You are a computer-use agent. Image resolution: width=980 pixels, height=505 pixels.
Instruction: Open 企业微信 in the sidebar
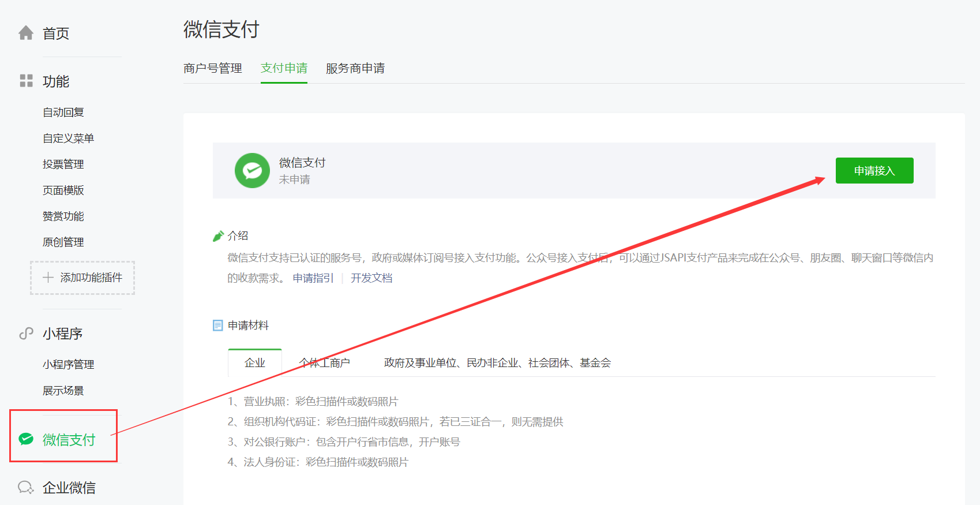tap(69, 488)
